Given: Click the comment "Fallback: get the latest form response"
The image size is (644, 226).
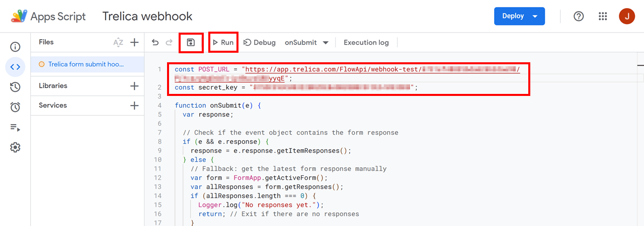Looking at the screenshot, I should click(x=289, y=169).
